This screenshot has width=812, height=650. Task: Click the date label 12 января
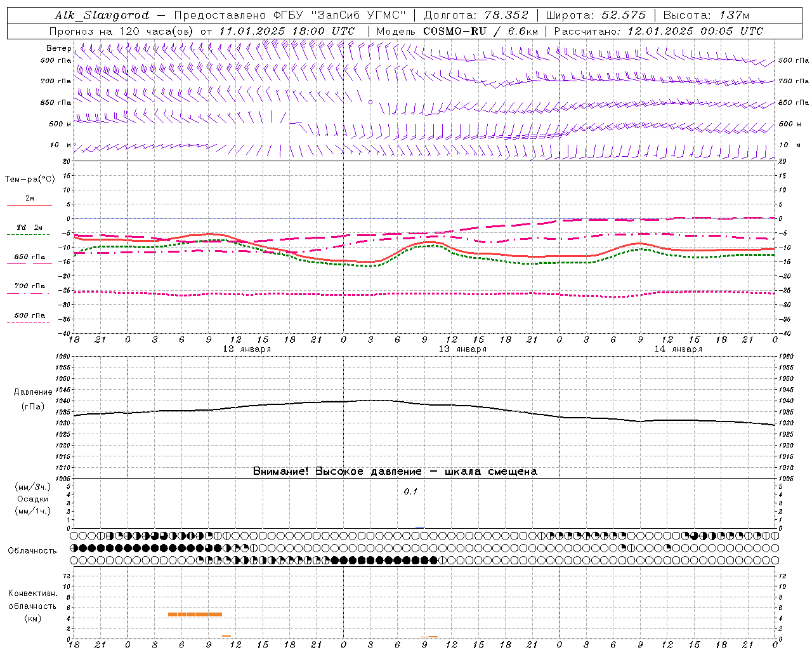pos(247,349)
